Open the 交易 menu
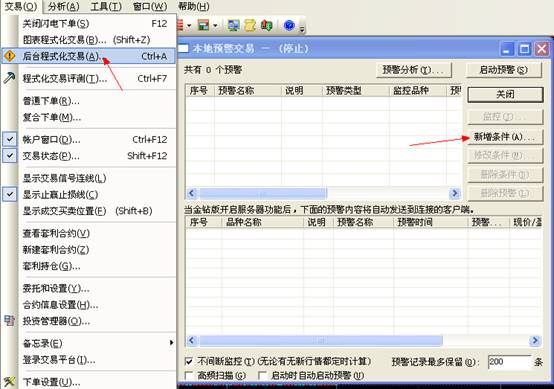The width and height of the screenshot is (554, 389). pos(21,6)
